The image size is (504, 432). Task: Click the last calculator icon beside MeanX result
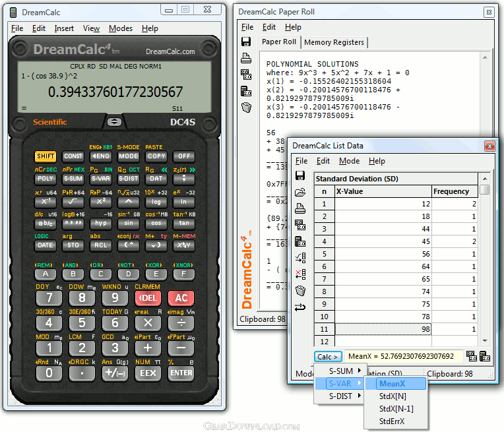pyautogui.click(x=485, y=356)
